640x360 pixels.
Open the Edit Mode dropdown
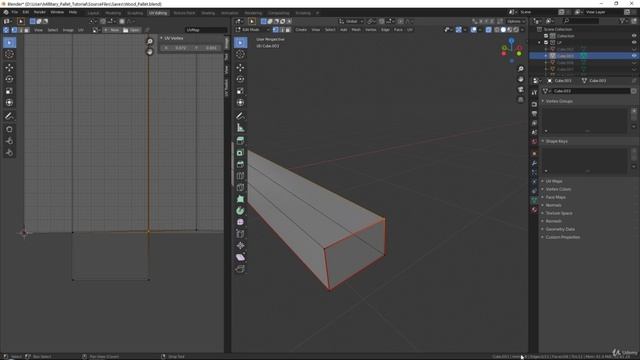pos(252,30)
